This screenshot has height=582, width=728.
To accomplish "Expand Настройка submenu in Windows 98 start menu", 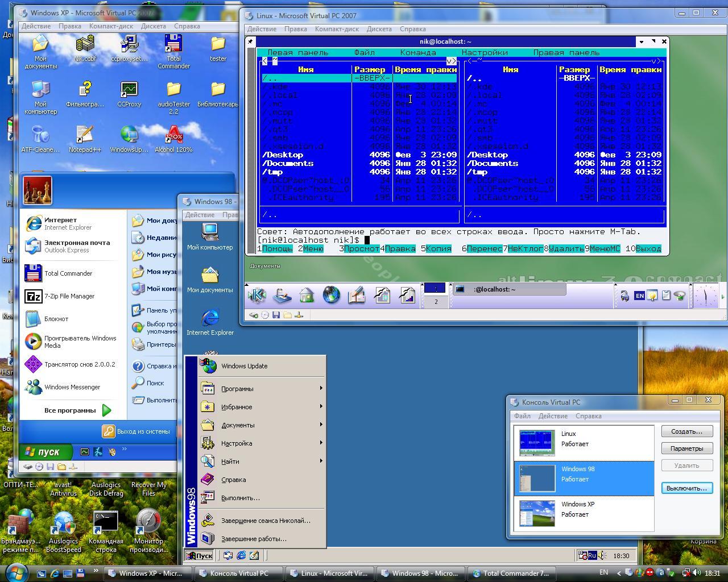I will pyautogui.click(x=262, y=443).
